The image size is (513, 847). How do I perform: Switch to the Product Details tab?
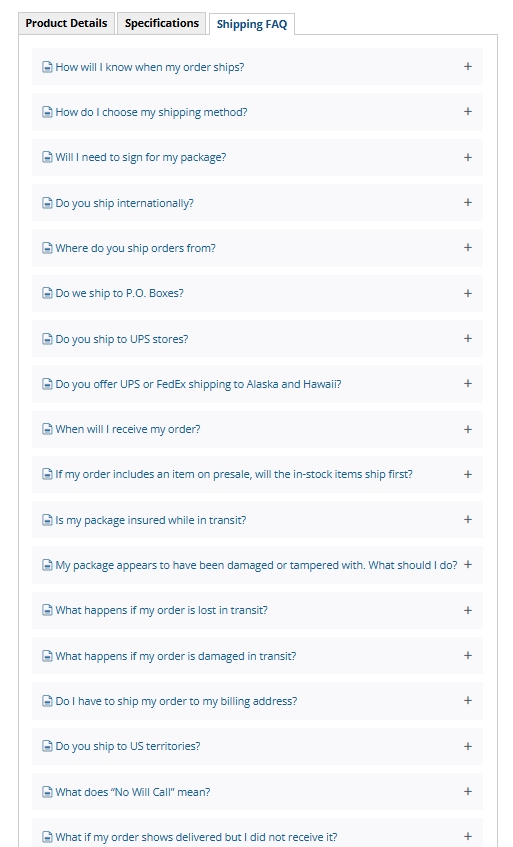coord(66,23)
